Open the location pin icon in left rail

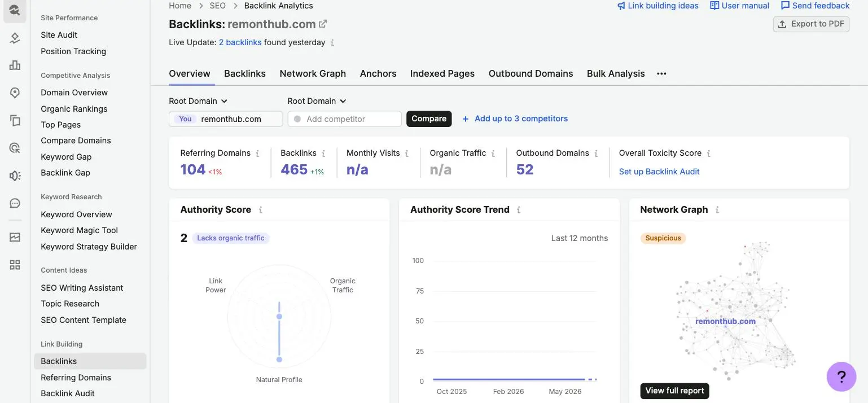click(15, 93)
